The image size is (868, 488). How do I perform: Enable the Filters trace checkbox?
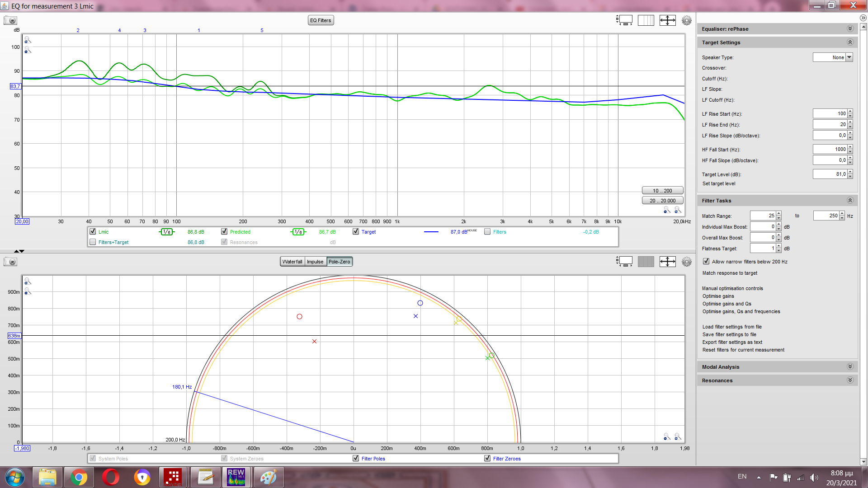(487, 231)
